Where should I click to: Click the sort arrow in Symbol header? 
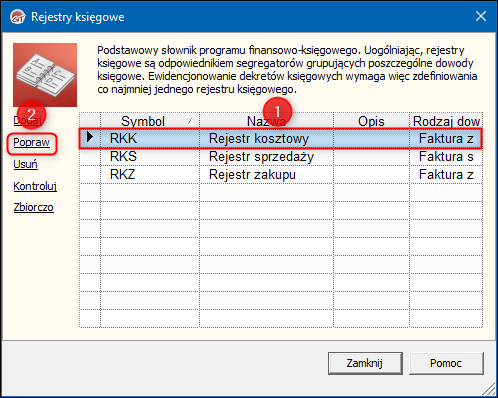tap(191, 121)
